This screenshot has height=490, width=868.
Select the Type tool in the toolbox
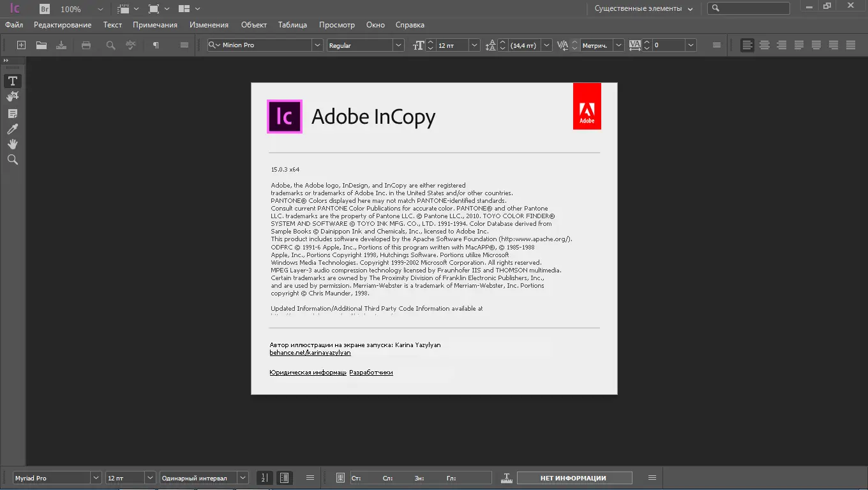[x=12, y=81]
